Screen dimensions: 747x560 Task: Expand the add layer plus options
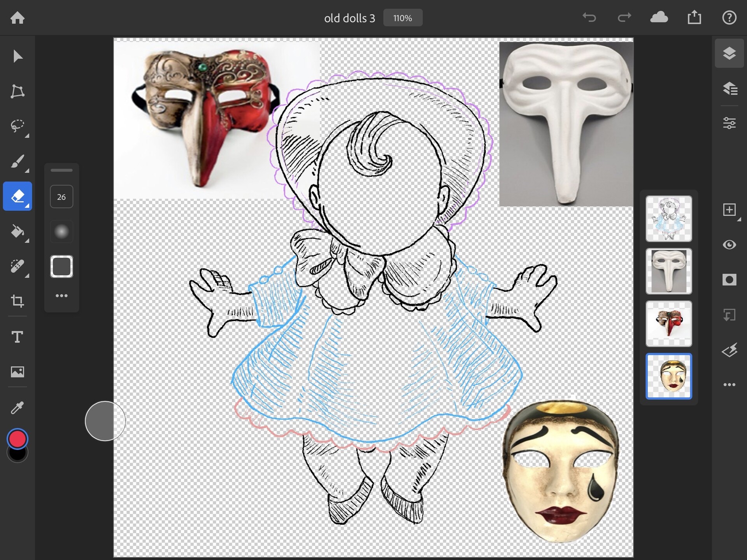point(729,210)
